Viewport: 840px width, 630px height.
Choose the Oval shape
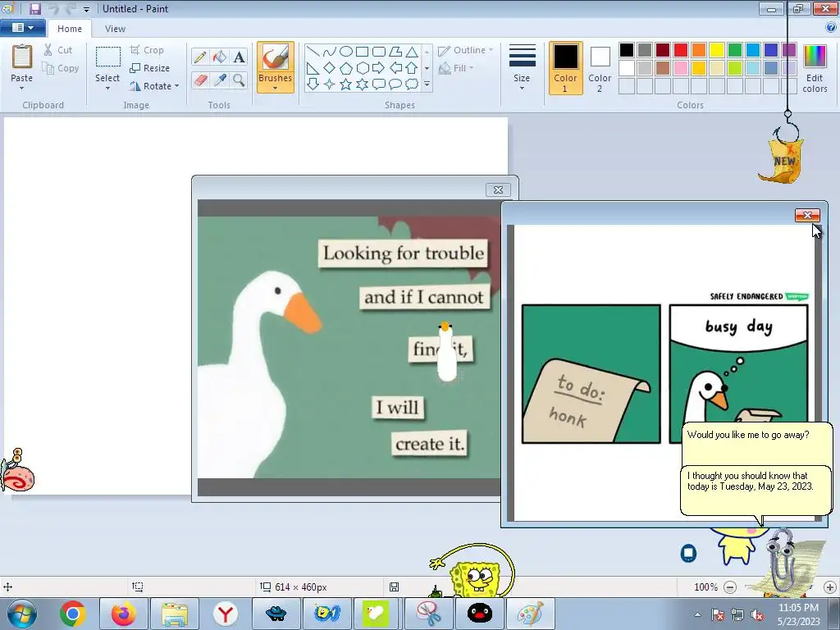click(x=346, y=52)
